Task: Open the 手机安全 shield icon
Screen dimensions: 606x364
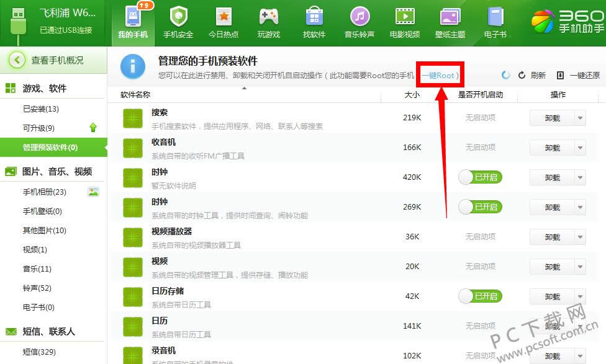Action: coord(178,17)
